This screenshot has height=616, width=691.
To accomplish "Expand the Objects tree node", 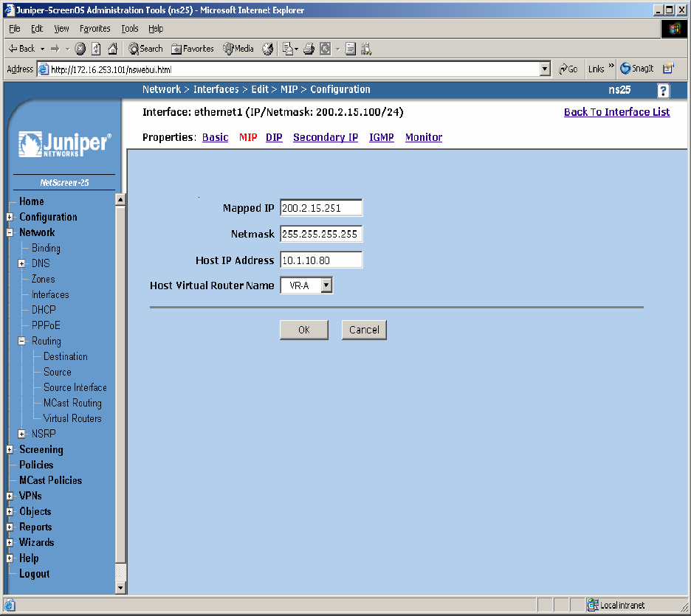I will click(x=10, y=511).
